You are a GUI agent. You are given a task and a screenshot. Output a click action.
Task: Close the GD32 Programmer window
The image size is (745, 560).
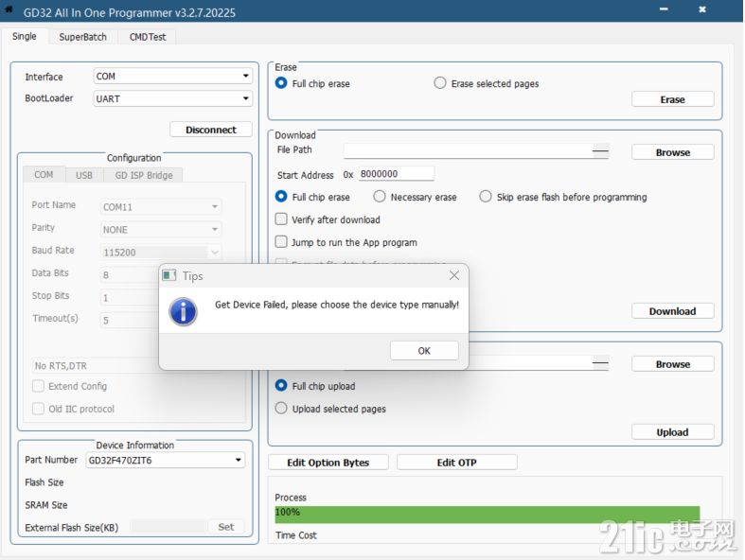tap(702, 9)
